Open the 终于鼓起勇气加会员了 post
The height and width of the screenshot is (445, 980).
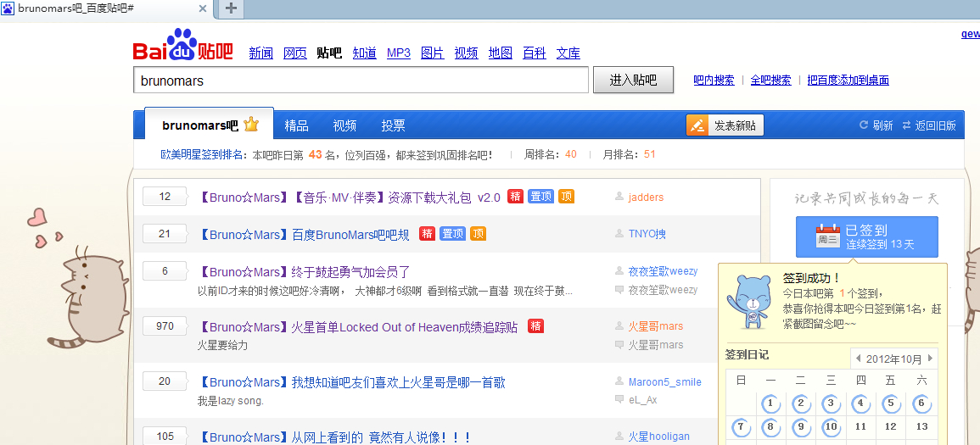pos(304,272)
